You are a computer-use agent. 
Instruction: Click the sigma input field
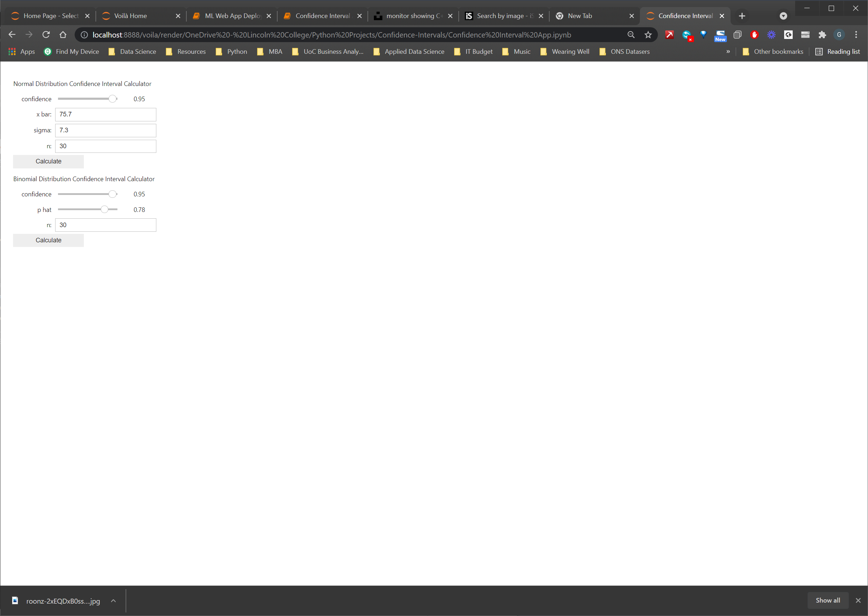[x=105, y=131]
